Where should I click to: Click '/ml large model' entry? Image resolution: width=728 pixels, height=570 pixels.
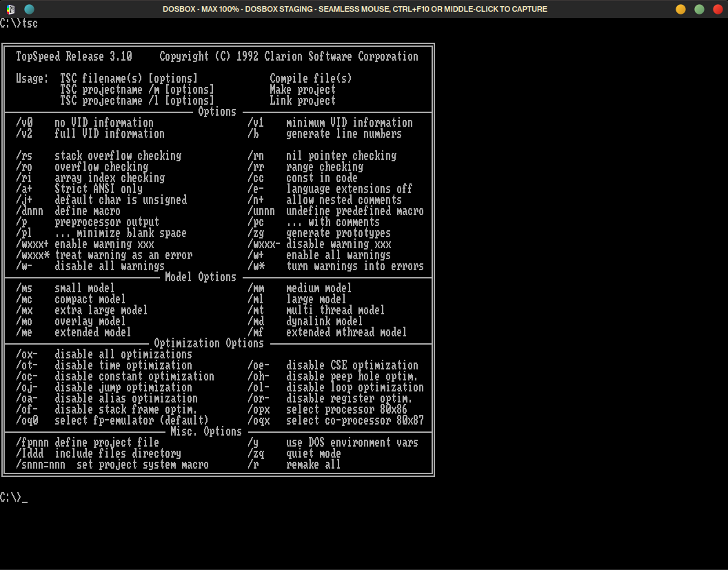point(297,299)
